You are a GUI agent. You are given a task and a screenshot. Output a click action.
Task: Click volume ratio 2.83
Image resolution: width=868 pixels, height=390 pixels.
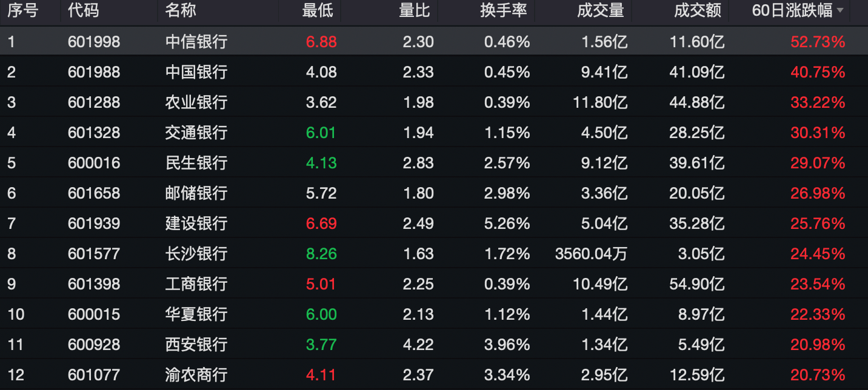pyautogui.click(x=419, y=163)
